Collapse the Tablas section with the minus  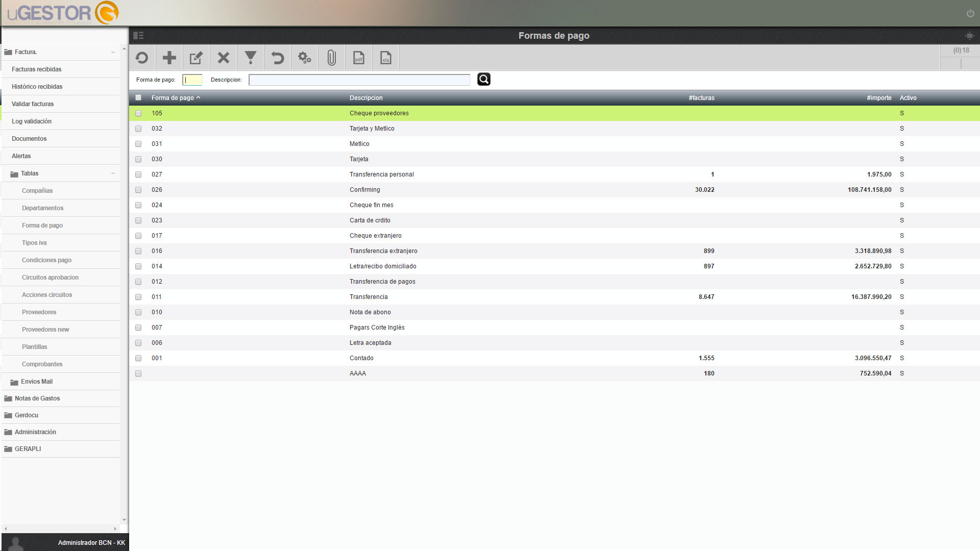[x=113, y=173]
